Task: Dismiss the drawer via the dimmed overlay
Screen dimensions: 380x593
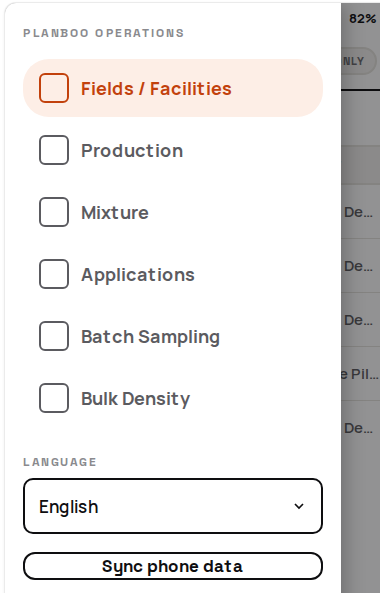Action: (360, 511)
